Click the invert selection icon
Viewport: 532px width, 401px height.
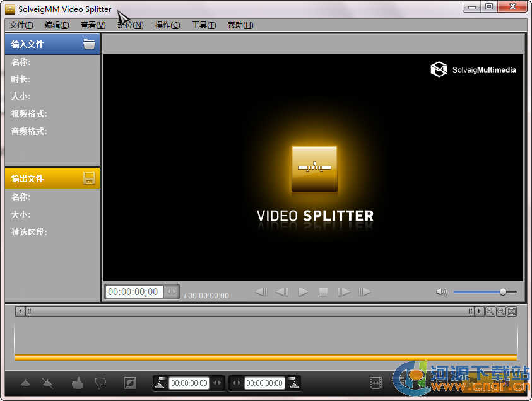point(130,383)
